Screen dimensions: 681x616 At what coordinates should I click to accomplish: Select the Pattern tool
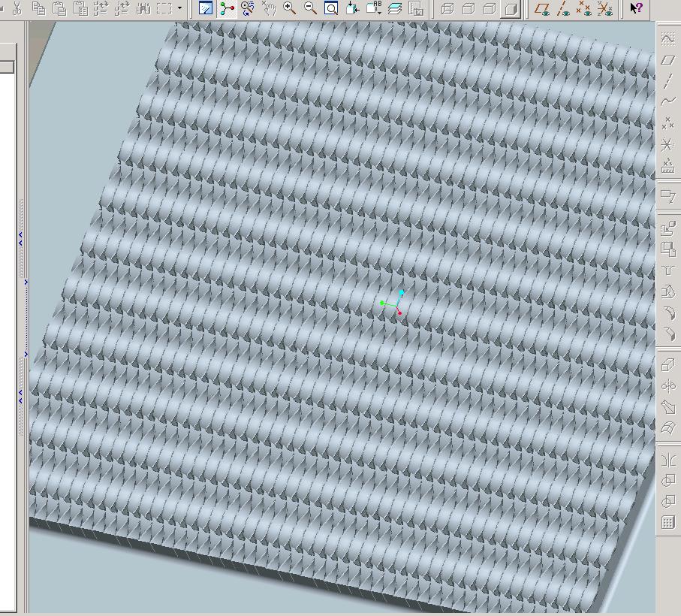(x=668, y=523)
